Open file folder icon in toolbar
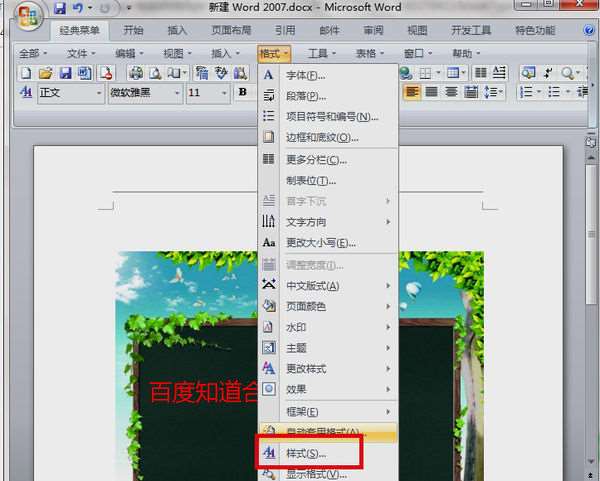The image size is (600, 481). tap(46, 73)
